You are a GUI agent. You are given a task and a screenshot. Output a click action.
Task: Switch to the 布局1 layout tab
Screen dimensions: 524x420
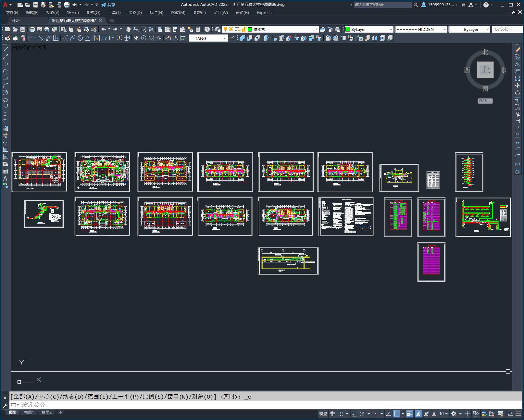pyautogui.click(x=29, y=412)
